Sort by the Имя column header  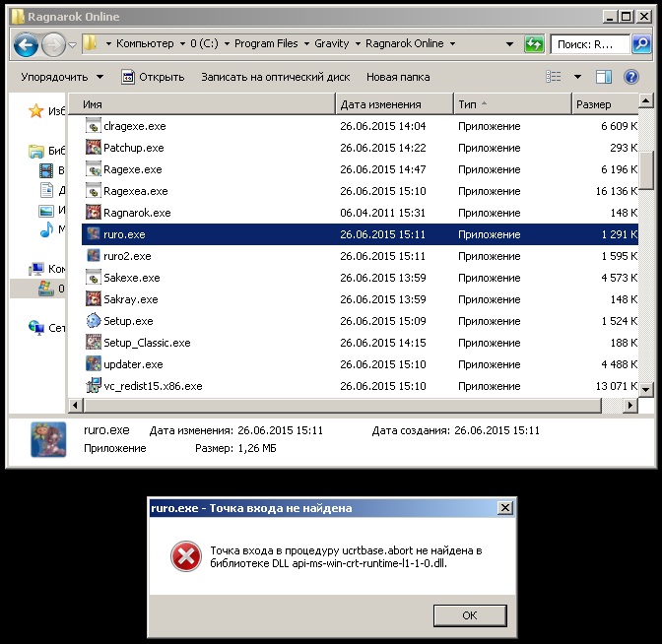pyautogui.click(x=202, y=104)
